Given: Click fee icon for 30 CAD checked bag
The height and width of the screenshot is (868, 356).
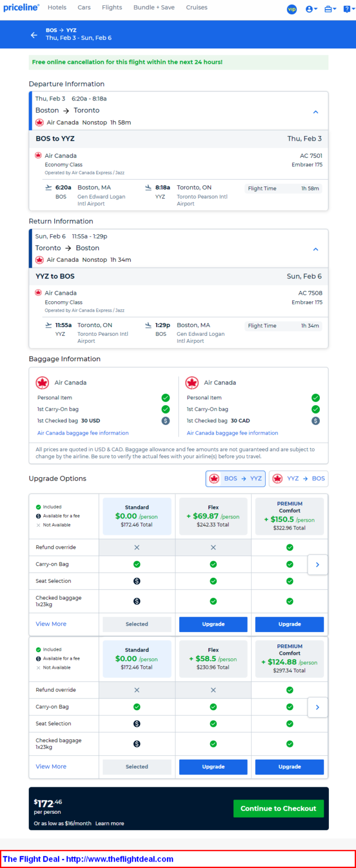Looking at the screenshot, I should [x=316, y=421].
